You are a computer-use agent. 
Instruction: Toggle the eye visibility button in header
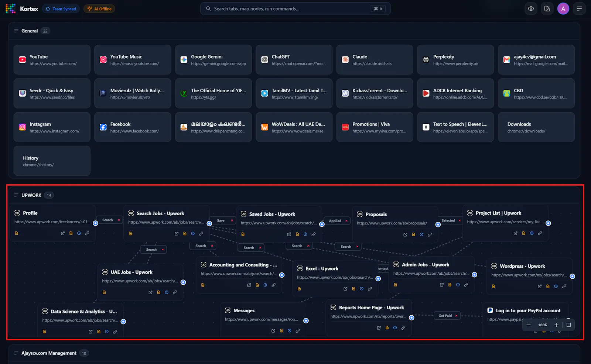(531, 8)
